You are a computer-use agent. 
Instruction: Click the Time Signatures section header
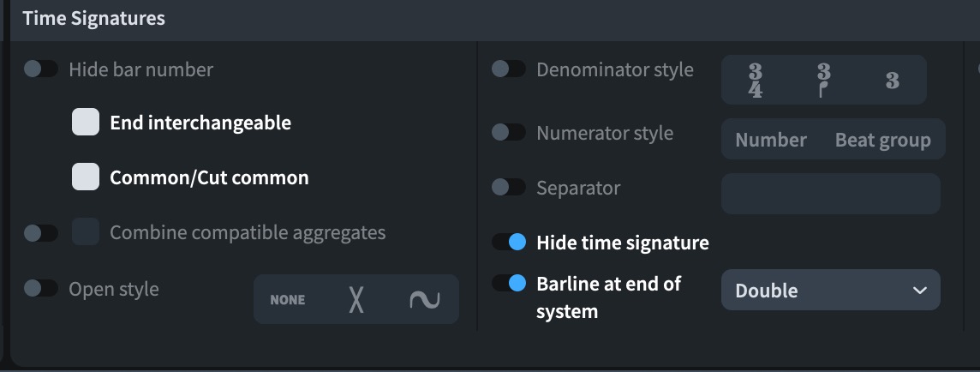[x=93, y=18]
